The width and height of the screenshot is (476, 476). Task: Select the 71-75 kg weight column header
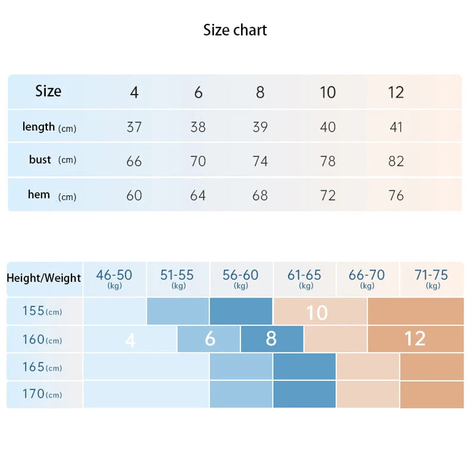[x=431, y=278]
